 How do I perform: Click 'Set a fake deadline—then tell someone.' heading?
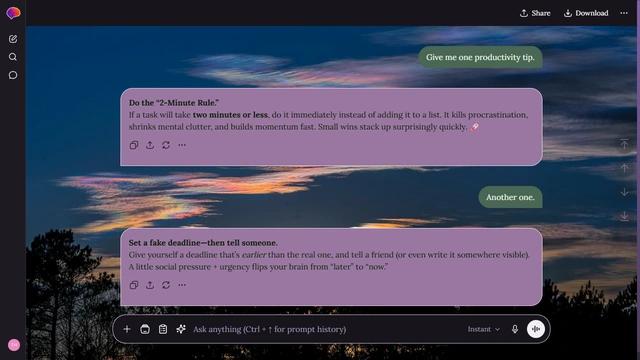203,242
